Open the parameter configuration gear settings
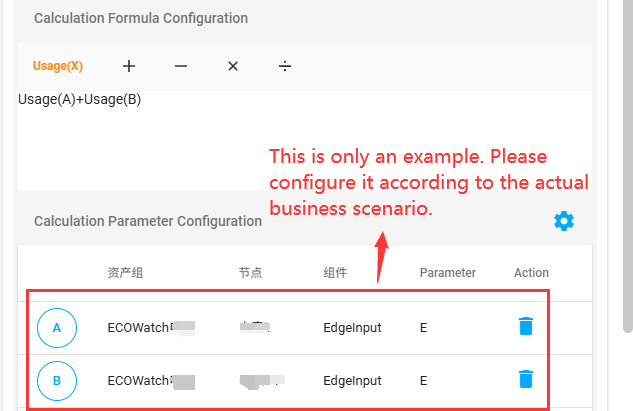Screen dimensions: 633x411 tap(564, 221)
